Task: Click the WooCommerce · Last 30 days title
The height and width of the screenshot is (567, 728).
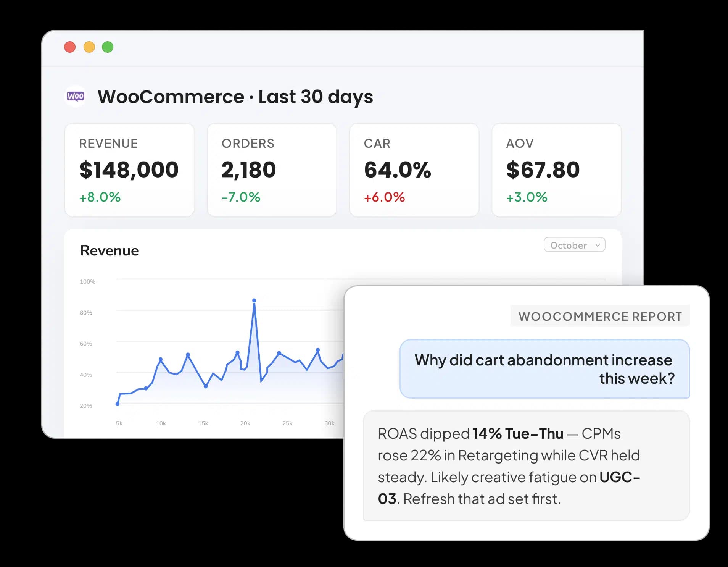Action: [x=235, y=97]
